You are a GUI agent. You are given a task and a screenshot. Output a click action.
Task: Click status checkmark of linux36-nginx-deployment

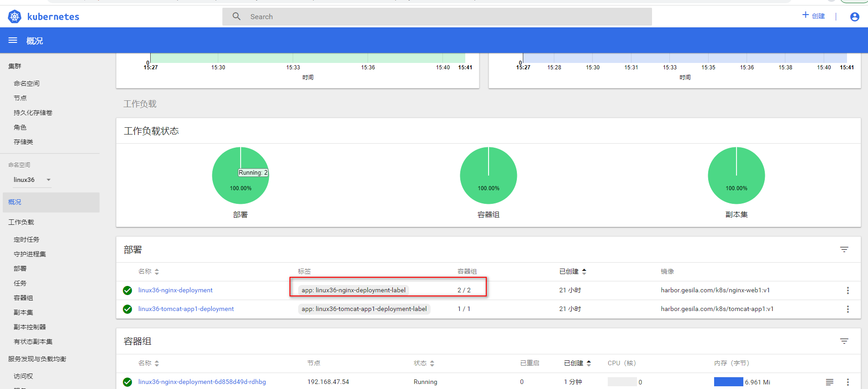127,290
